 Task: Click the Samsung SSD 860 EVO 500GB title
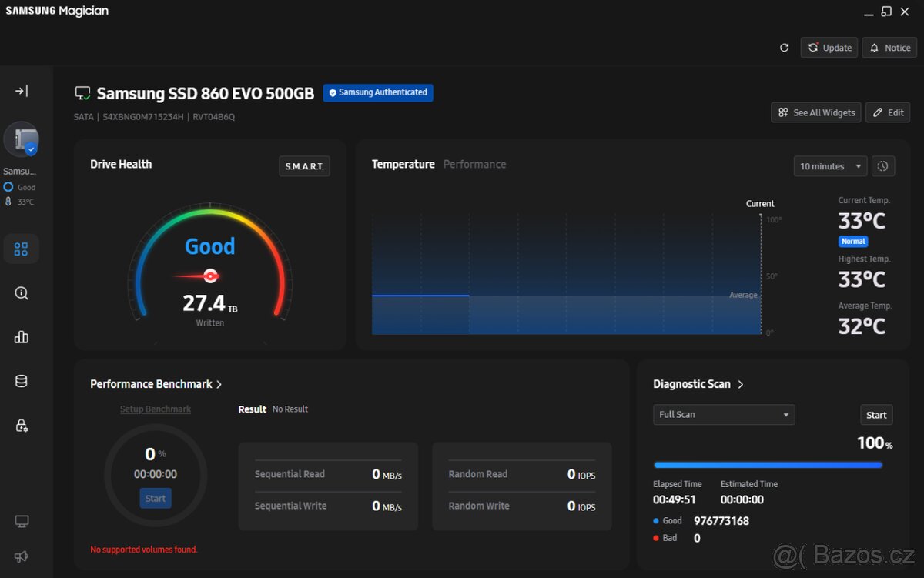pos(206,94)
